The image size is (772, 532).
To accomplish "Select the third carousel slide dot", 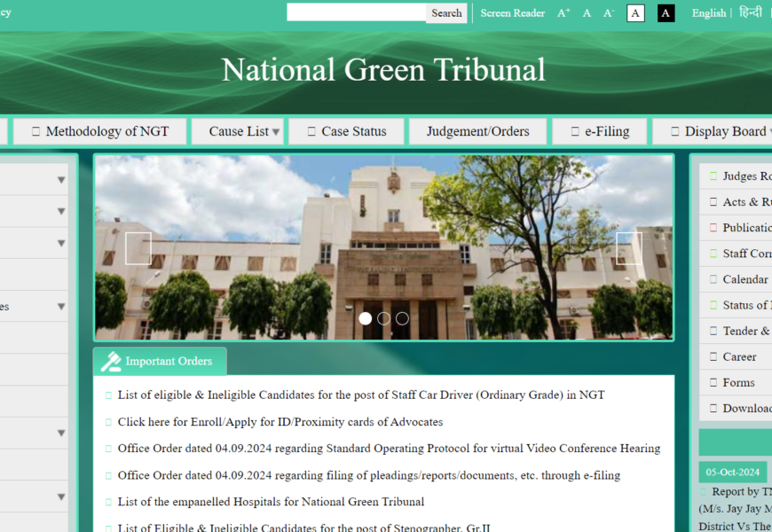I will pos(402,318).
